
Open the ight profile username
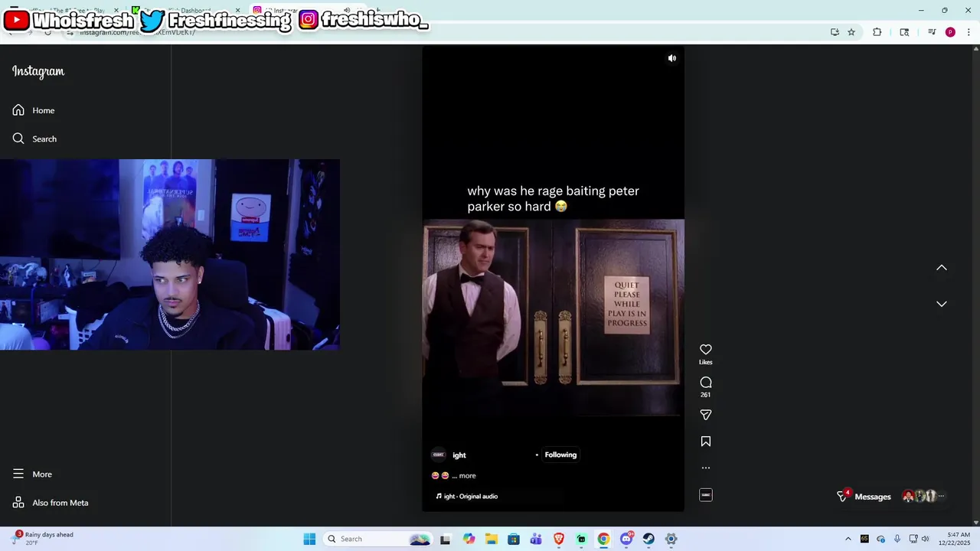[x=459, y=455]
